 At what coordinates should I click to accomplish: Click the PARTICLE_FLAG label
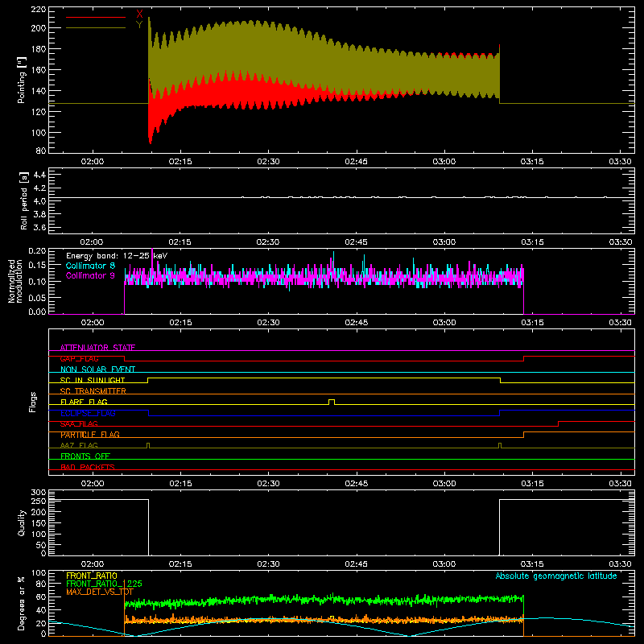(x=90, y=435)
